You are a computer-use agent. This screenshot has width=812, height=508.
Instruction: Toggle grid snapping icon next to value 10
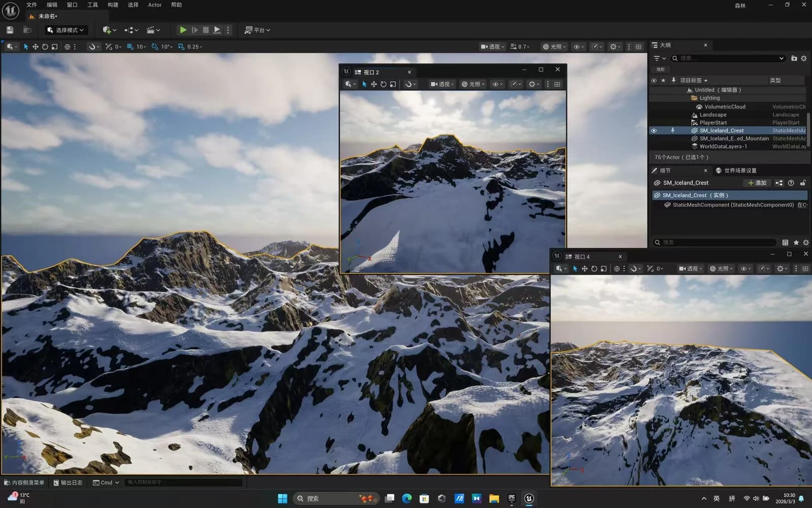[x=130, y=47]
